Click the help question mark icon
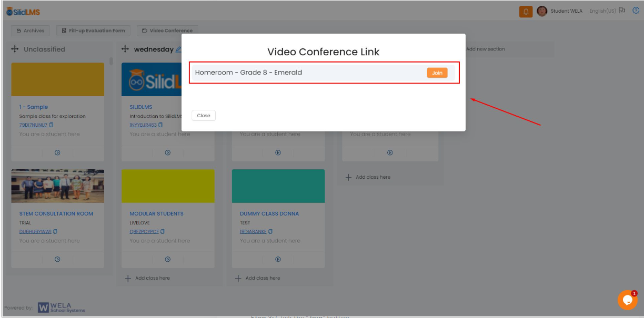Image resolution: width=644 pixels, height=318 pixels. point(635,11)
